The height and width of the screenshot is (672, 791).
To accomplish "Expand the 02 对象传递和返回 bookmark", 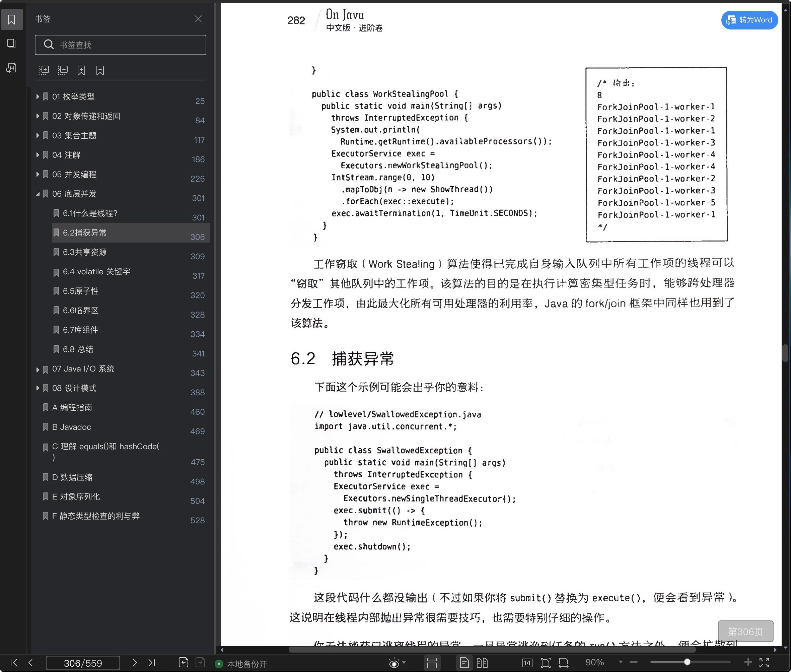I will click(x=37, y=116).
